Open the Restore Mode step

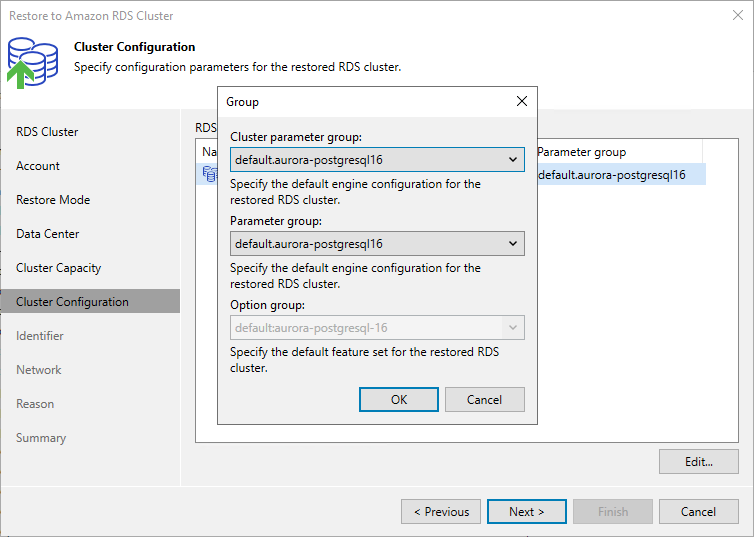click(x=53, y=200)
